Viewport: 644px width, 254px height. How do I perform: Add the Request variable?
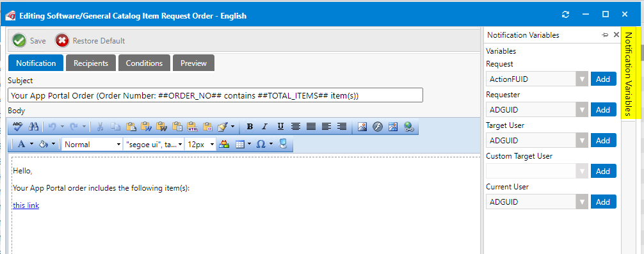point(603,79)
